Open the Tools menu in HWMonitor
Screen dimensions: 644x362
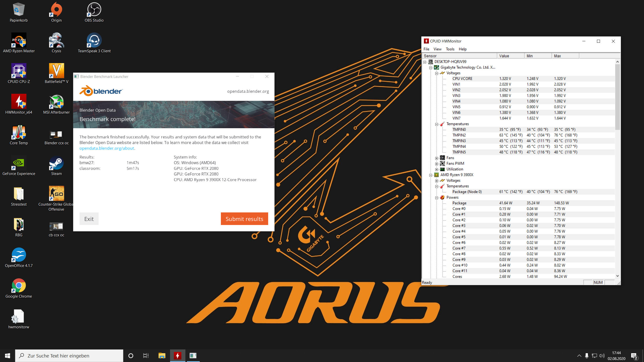pos(450,49)
